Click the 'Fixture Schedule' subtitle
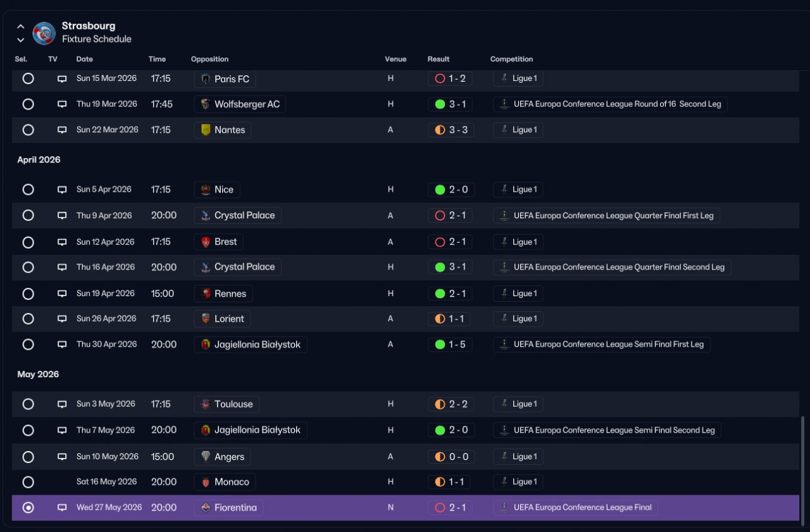The image size is (810, 532). (x=97, y=39)
